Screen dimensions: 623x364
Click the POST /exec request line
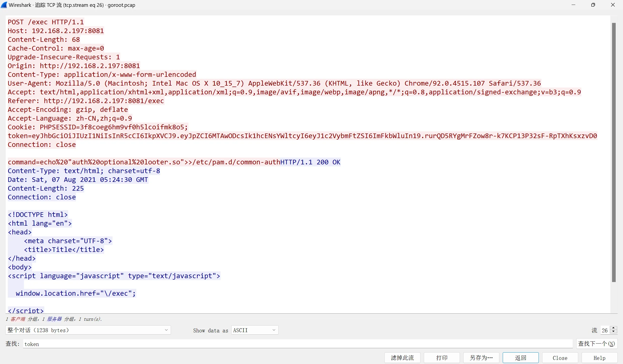tap(46, 22)
